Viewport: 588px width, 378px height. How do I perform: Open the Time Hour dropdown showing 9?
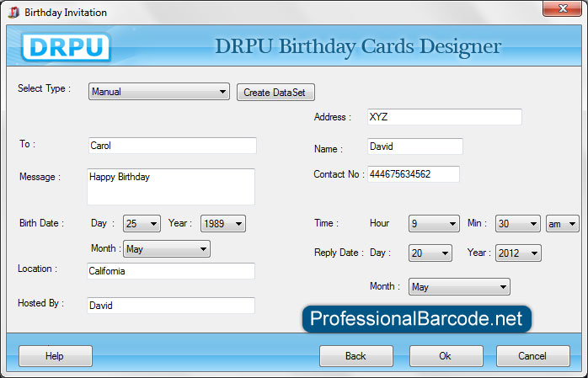(x=434, y=224)
